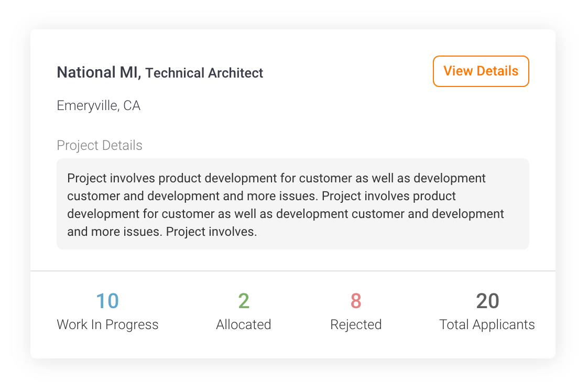
Task: Select the Rejected count 8
Action: [x=356, y=301]
